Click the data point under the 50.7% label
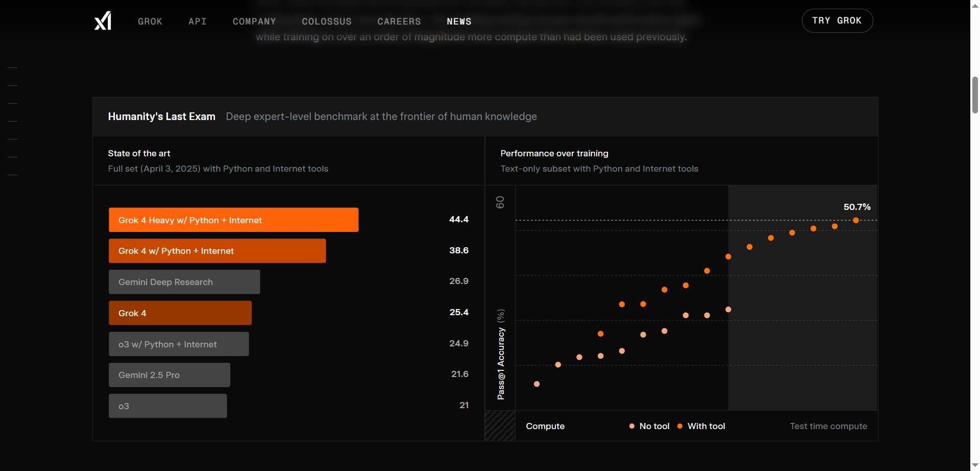Image resolution: width=980 pixels, height=471 pixels. pos(856,220)
